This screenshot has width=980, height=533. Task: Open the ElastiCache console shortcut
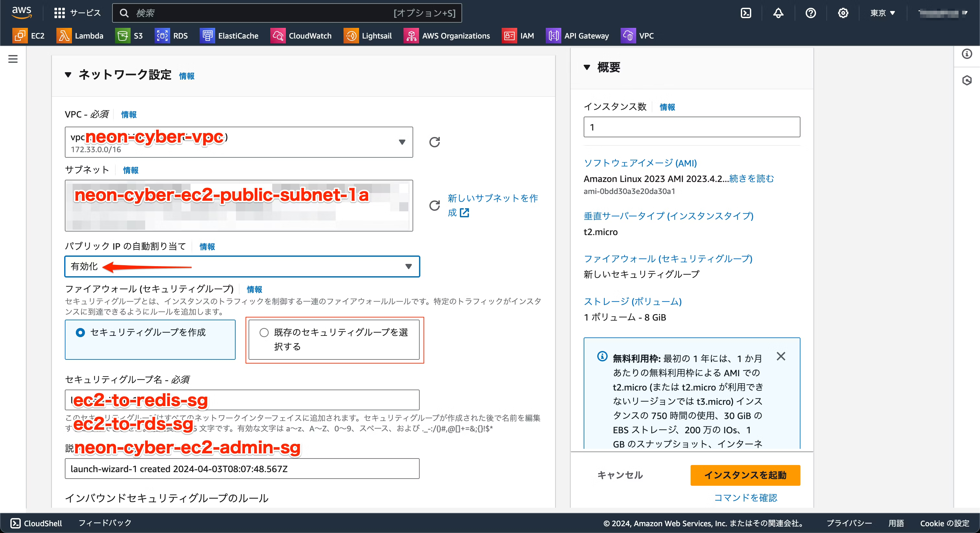point(229,35)
